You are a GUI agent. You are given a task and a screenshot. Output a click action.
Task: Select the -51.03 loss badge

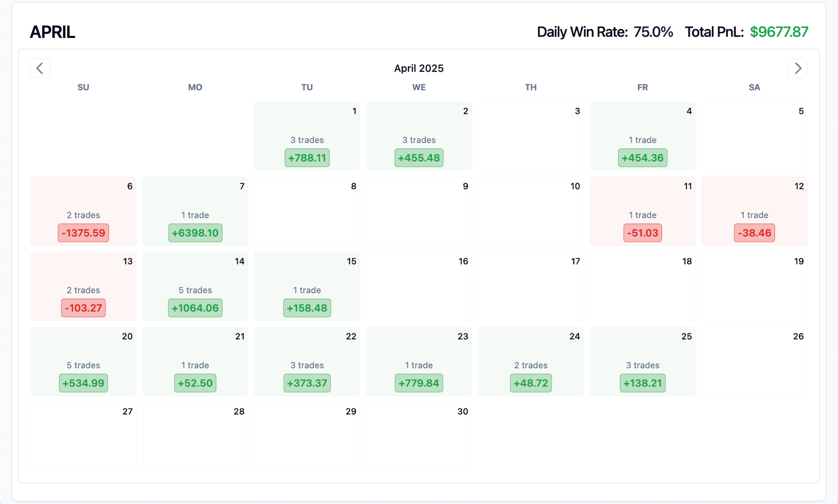[x=642, y=233]
